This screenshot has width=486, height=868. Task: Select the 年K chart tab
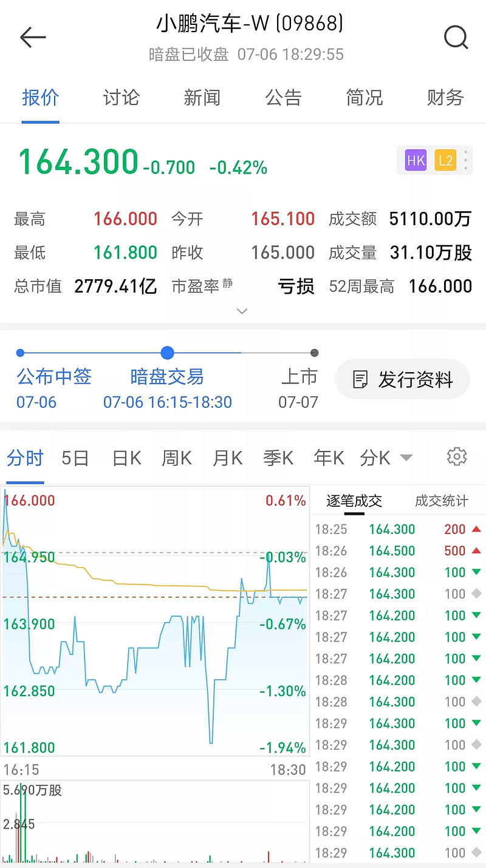click(x=329, y=458)
